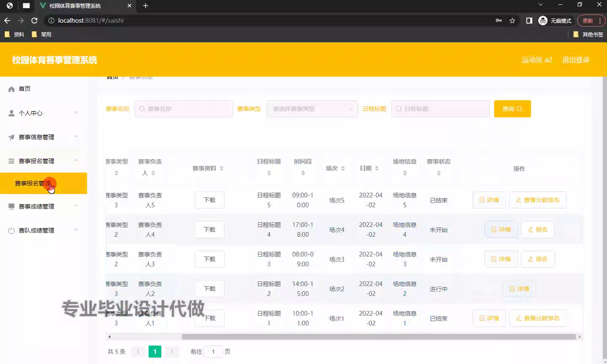Open the password key icon in address bar
This screenshot has width=607, height=364.
click(x=499, y=20)
